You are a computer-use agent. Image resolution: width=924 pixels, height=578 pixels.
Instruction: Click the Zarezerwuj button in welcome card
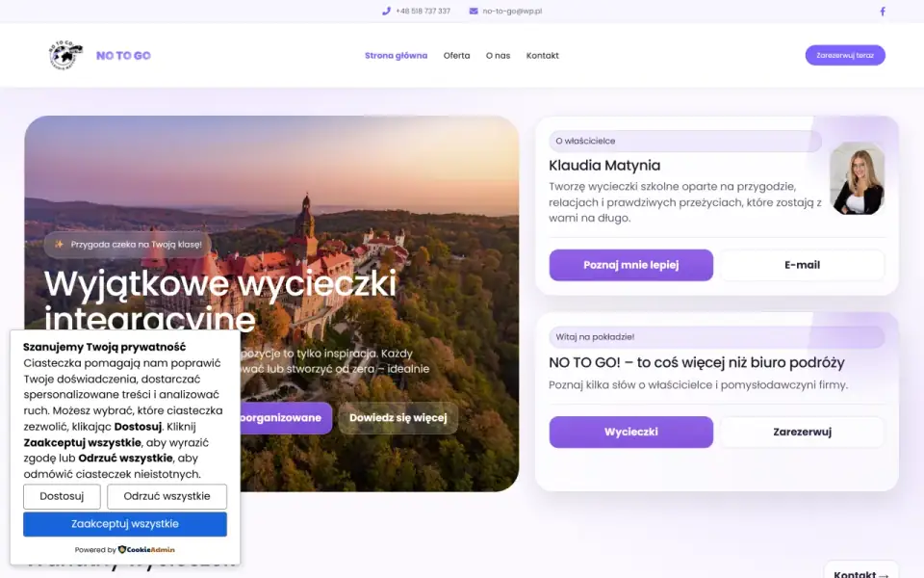[x=802, y=432]
